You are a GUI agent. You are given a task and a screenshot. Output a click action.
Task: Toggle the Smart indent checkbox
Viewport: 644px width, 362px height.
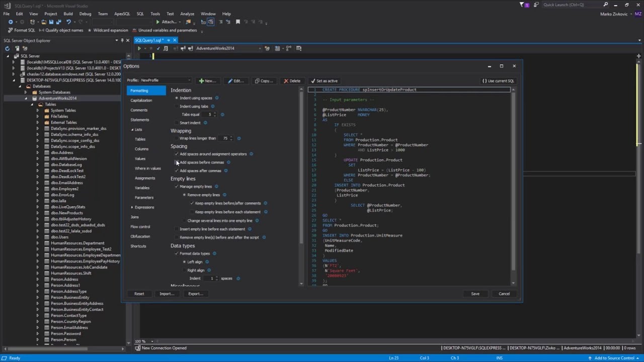click(177, 123)
